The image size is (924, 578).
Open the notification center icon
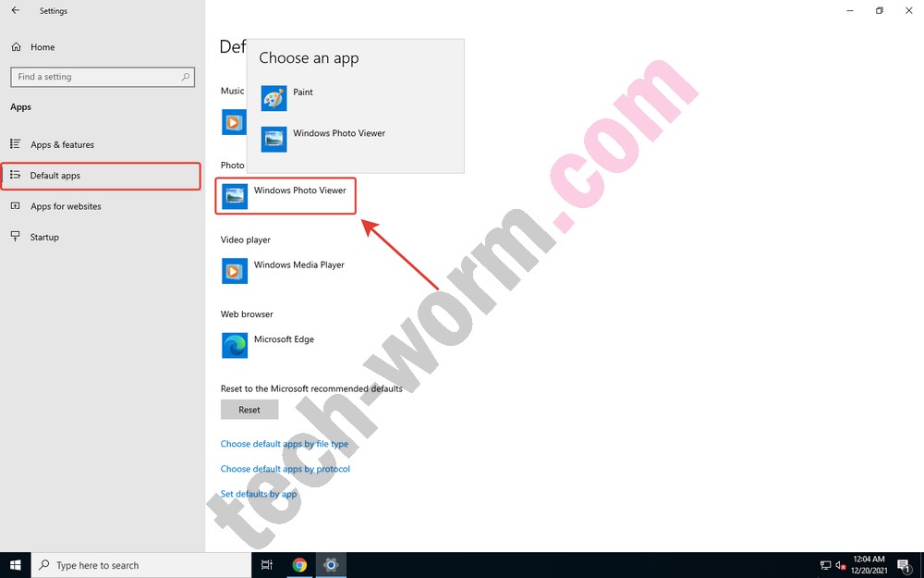click(903, 565)
